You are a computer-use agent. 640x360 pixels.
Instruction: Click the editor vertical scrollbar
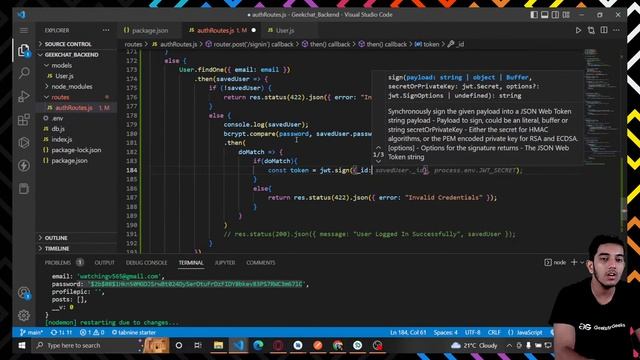[x=623, y=151]
